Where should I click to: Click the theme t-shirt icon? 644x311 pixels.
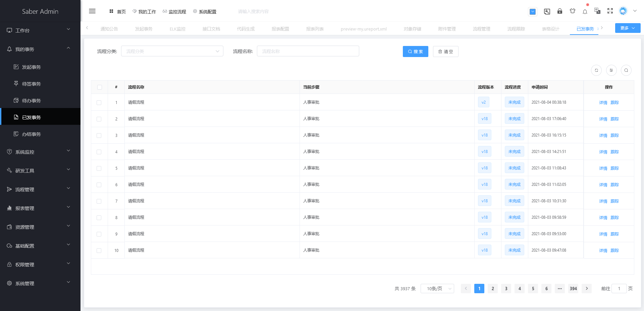[572, 11]
